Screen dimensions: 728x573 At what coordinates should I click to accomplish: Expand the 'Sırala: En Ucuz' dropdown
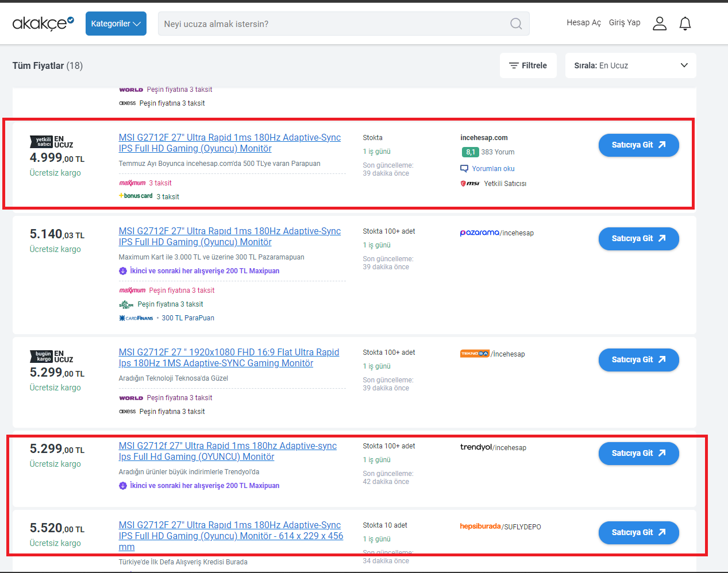coord(631,65)
